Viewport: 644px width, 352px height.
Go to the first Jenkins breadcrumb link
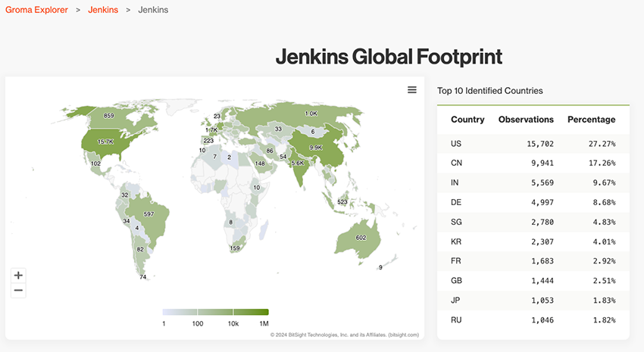[x=103, y=10]
